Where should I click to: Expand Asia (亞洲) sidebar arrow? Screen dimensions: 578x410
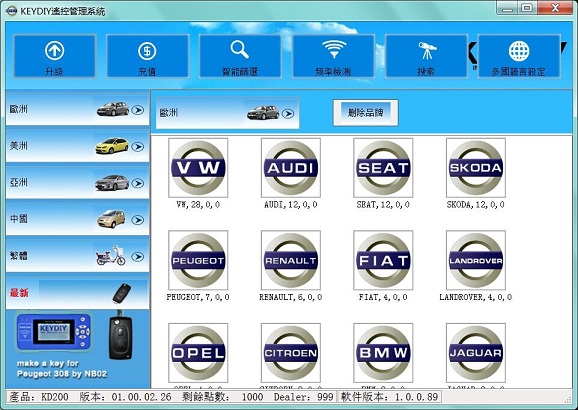pos(138,183)
